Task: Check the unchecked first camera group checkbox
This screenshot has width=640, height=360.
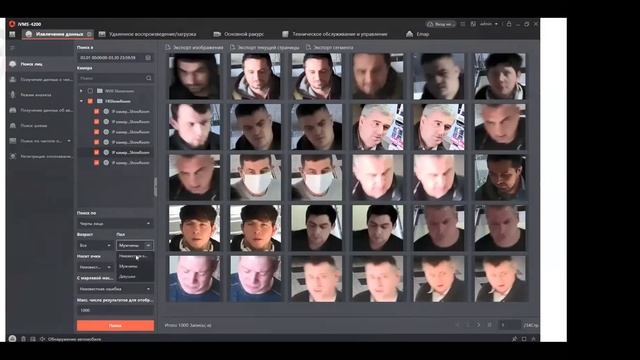Action: (x=90, y=91)
